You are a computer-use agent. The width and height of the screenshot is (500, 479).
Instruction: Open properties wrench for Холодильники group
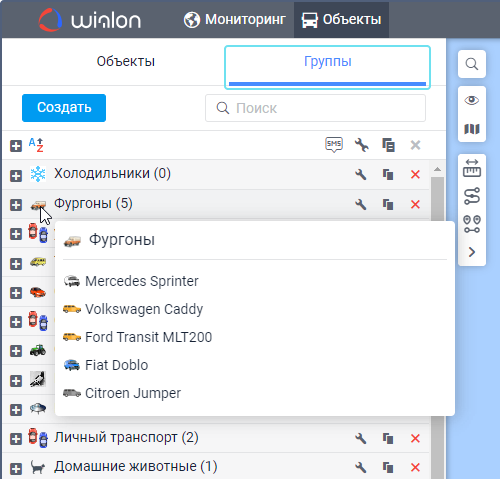pos(361,174)
